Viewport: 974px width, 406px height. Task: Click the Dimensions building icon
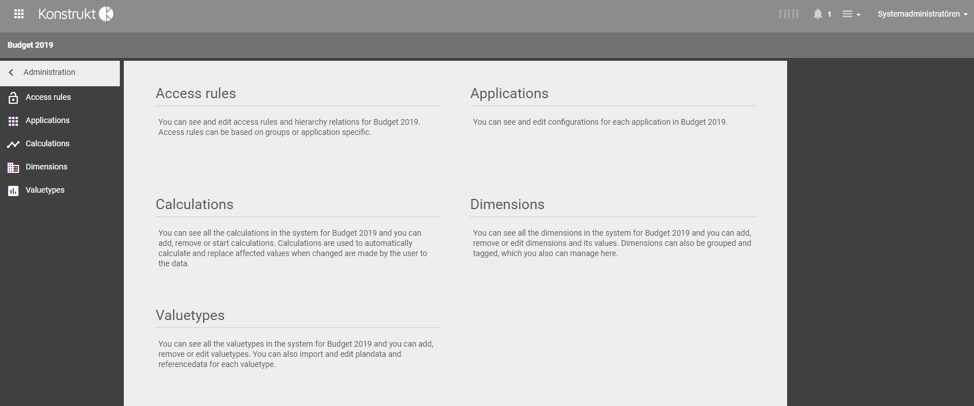click(13, 167)
